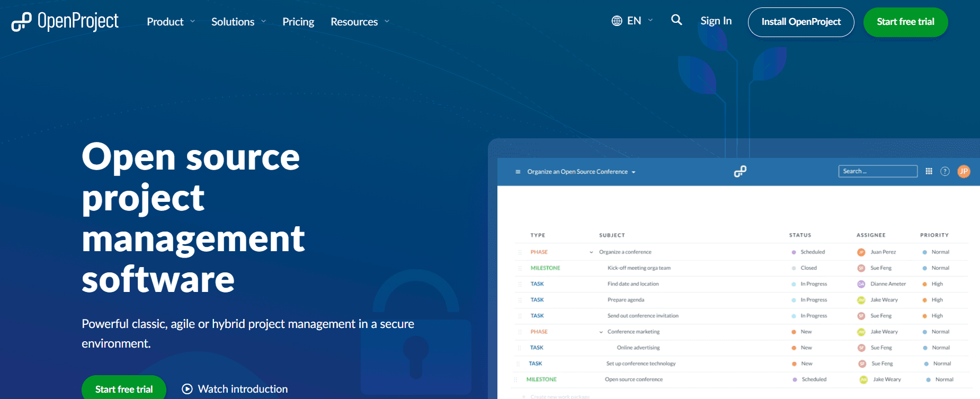Click the OpenProject logo in the app preview

pyautogui.click(x=740, y=171)
